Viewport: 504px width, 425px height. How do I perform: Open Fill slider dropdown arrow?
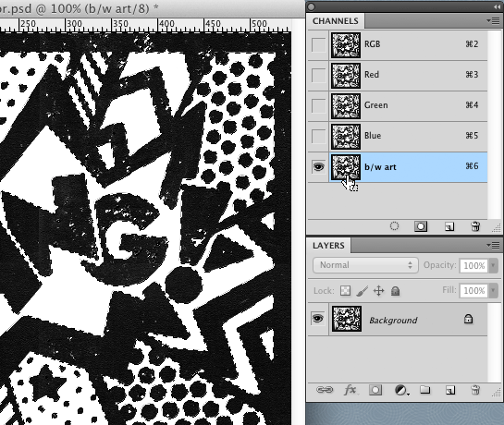coord(493,291)
